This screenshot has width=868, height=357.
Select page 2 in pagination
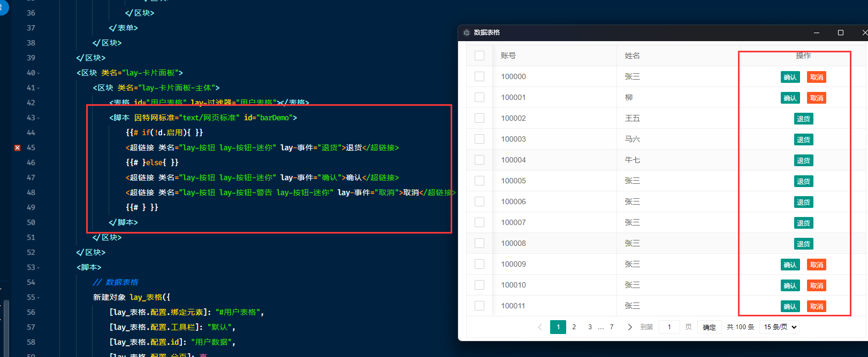[574, 327]
